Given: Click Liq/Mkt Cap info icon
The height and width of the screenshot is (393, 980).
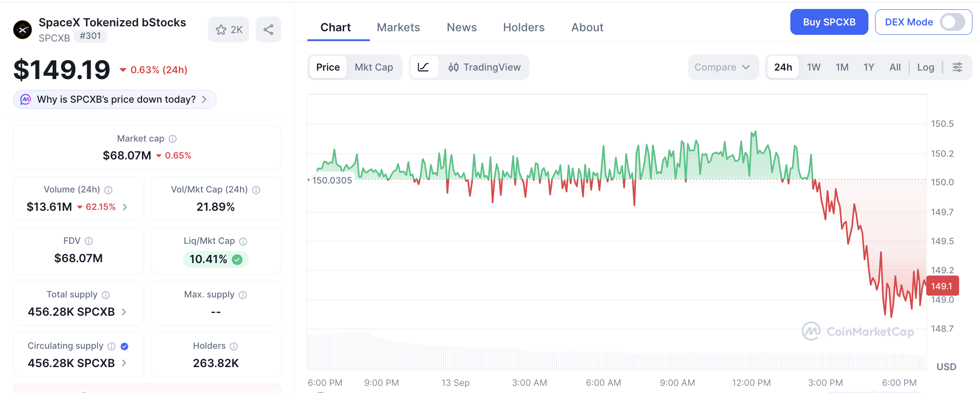Looking at the screenshot, I should pyautogui.click(x=243, y=241).
